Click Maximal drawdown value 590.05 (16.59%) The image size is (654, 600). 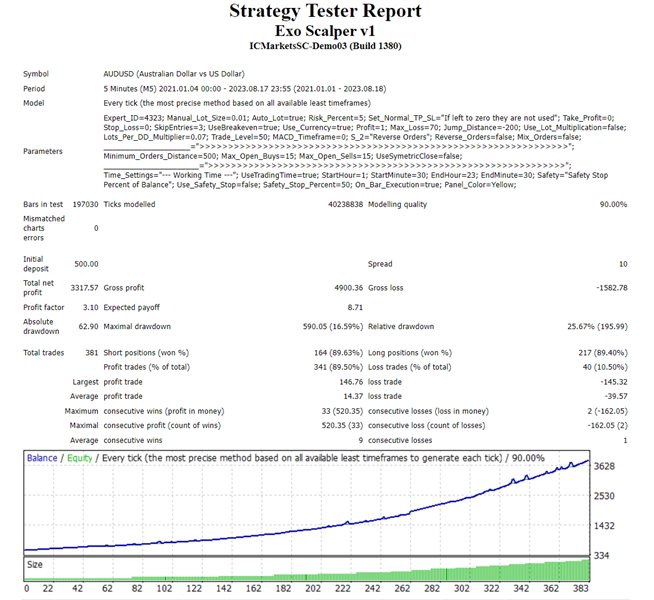(333, 326)
